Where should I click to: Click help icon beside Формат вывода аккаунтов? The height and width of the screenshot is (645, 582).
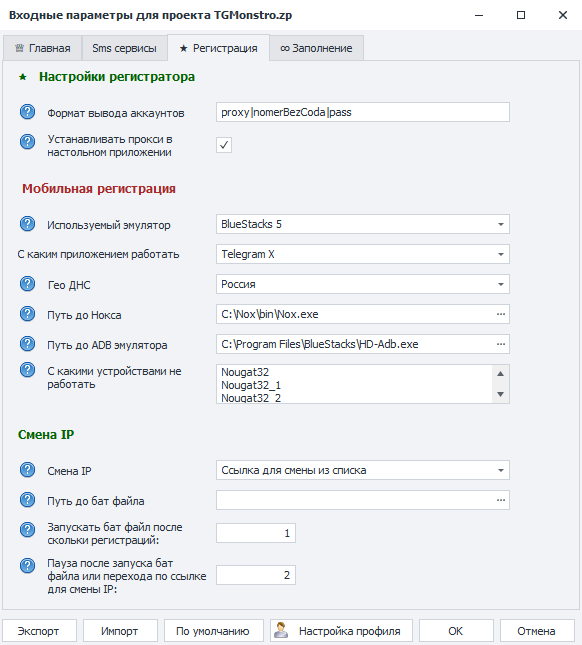(27, 112)
